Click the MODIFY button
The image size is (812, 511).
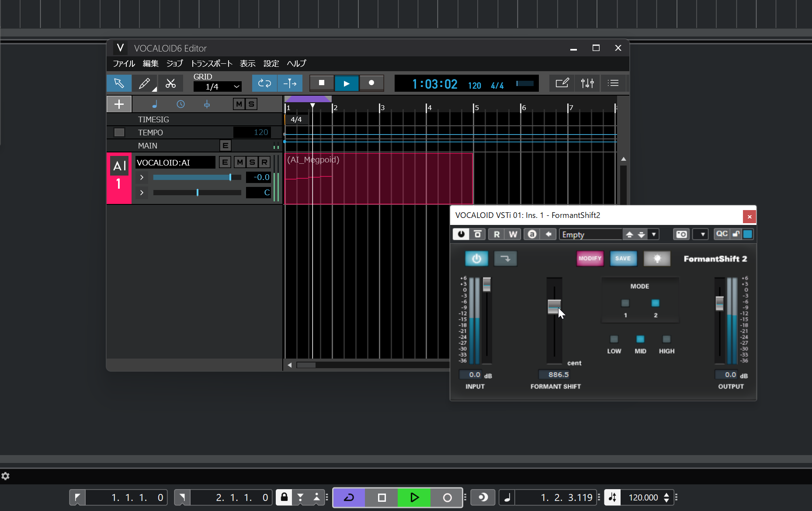(590, 259)
